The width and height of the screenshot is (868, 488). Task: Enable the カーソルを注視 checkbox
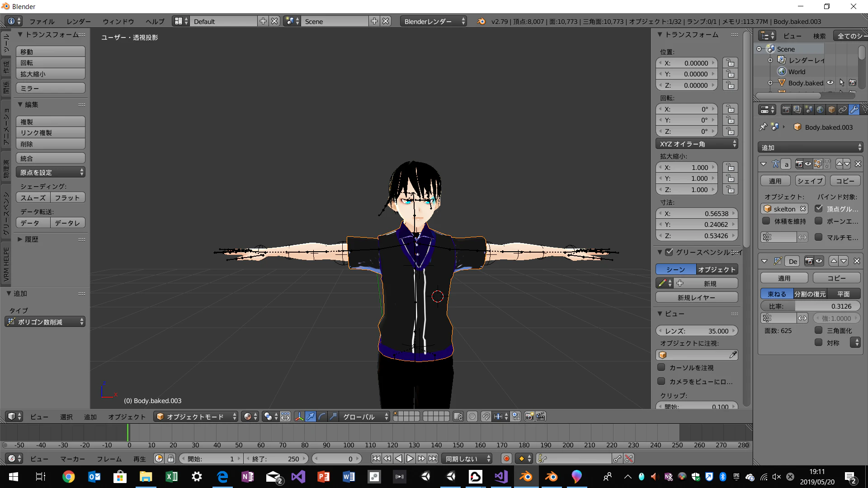661,367
